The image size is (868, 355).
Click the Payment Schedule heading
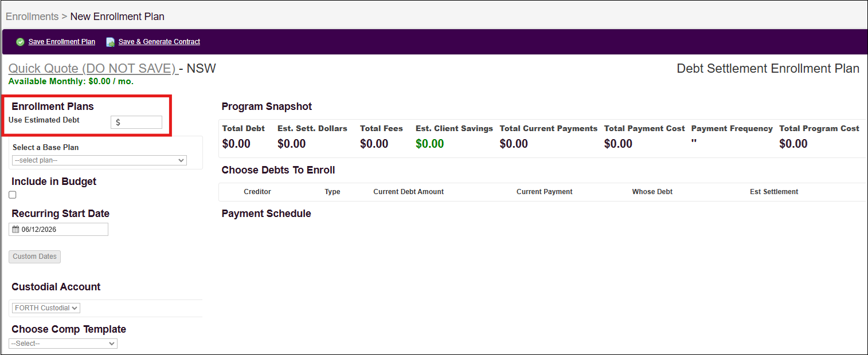(267, 214)
